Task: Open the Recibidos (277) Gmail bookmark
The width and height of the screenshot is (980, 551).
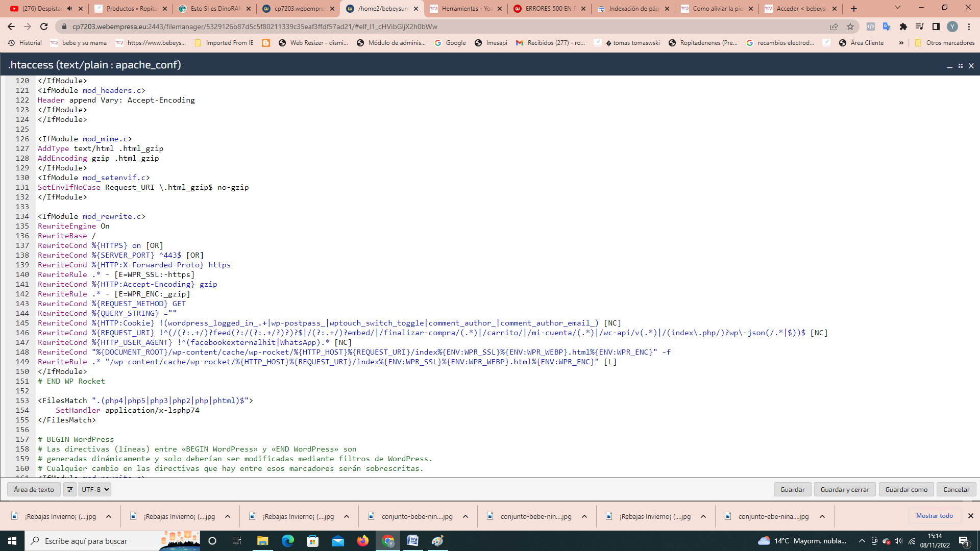Action: click(x=550, y=43)
